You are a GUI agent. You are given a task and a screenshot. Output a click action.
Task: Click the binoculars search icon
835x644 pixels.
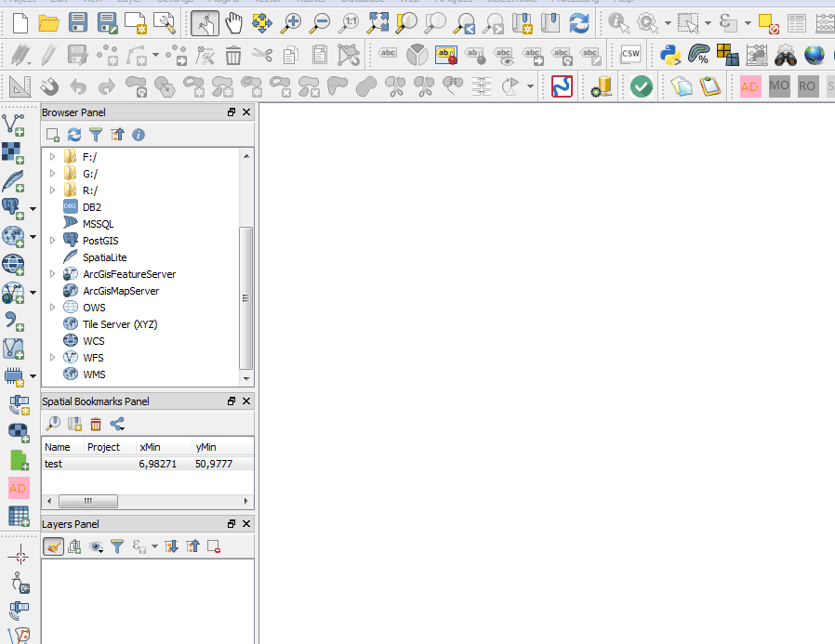(786, 55)
